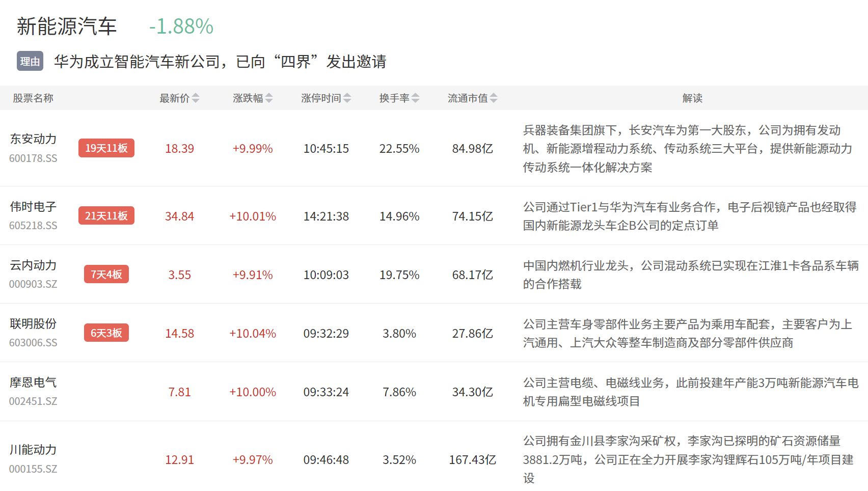Click the 华为成立智能汽车新公司 reason headline
The image size is (868, 491).
[220, 62]
